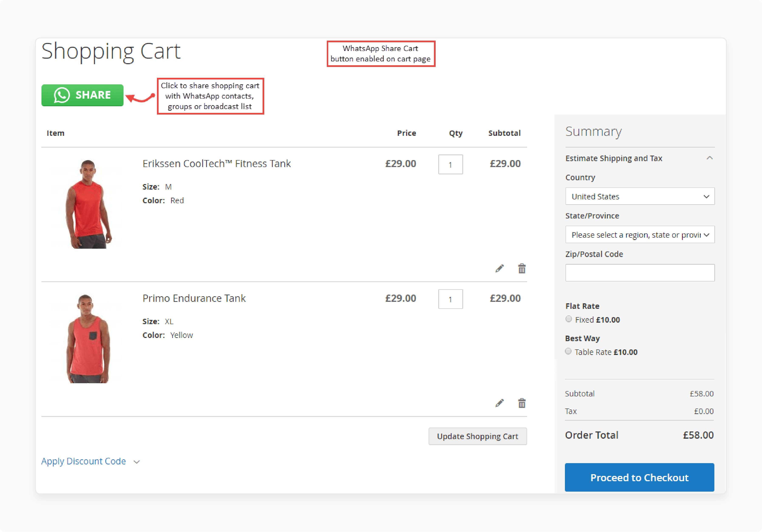Focus the Zip/Postal Code field
Viewport: 762px width, 532px height.
click(x=640, y=273)
